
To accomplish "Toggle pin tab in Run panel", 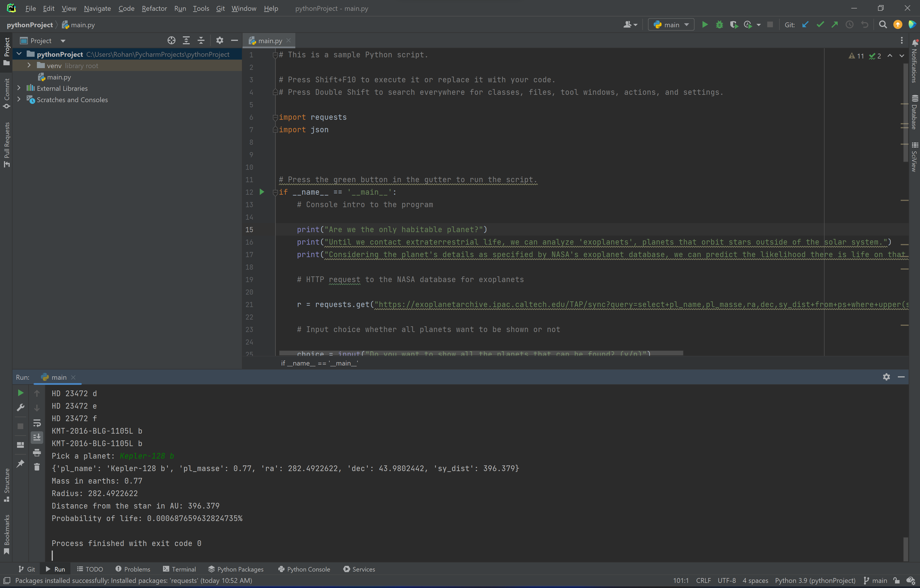I will click(21, 463).
